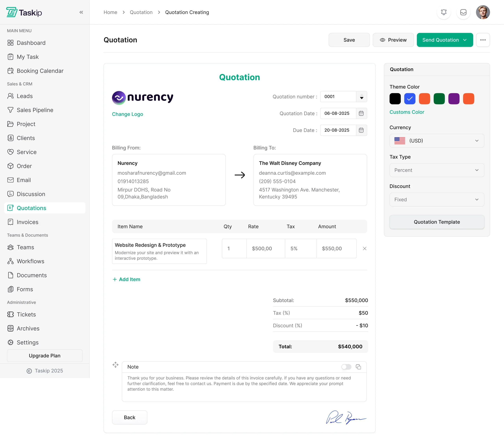Expand the Send Quotation dropdown arrow
This screenshot has width=504, height=447.
pos(465,40)
